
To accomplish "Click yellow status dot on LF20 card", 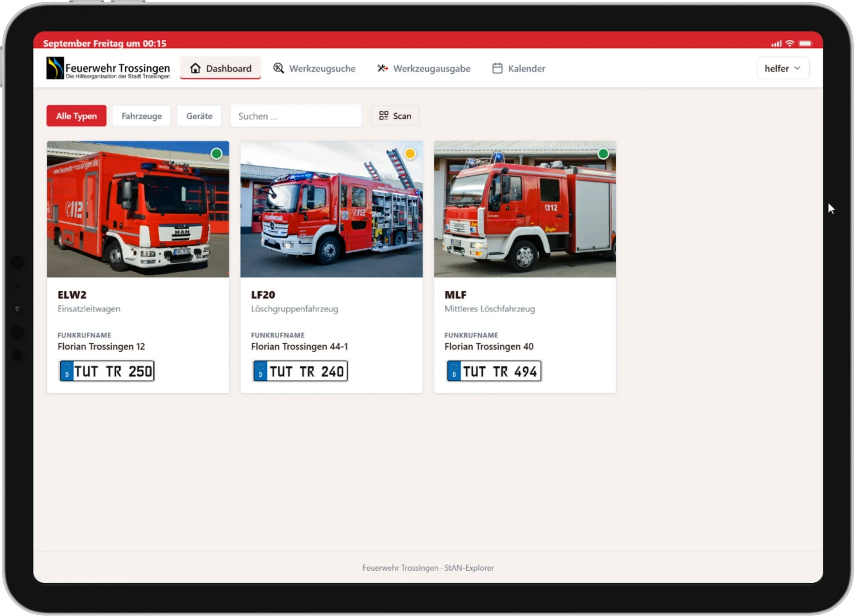I will click(410, 154).
